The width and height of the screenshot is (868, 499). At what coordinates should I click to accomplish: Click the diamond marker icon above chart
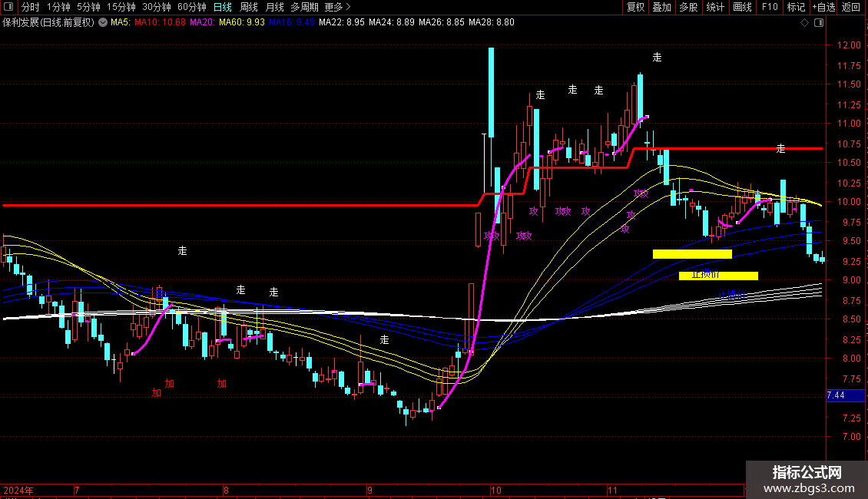(805, 23)
